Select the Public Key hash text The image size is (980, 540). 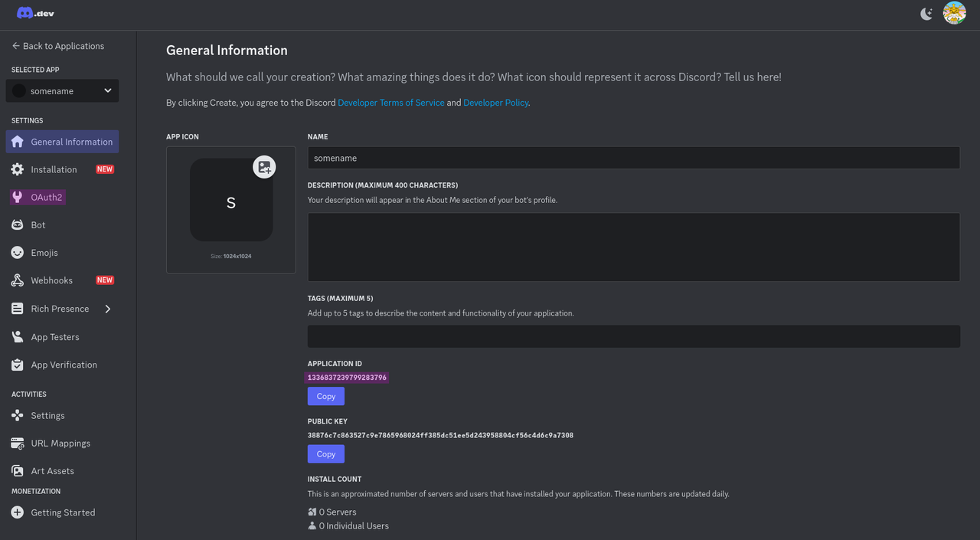[440, 435]
